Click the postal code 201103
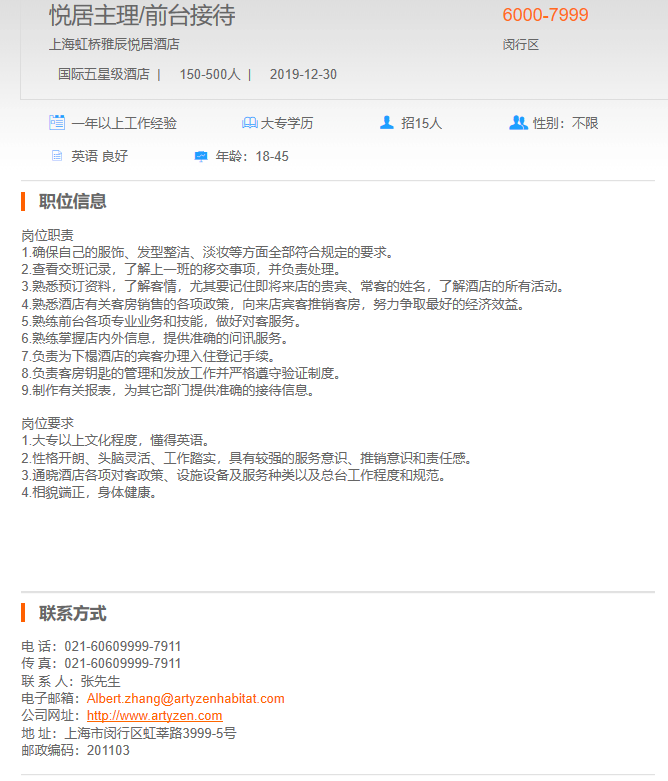 (x=108, y=750)
